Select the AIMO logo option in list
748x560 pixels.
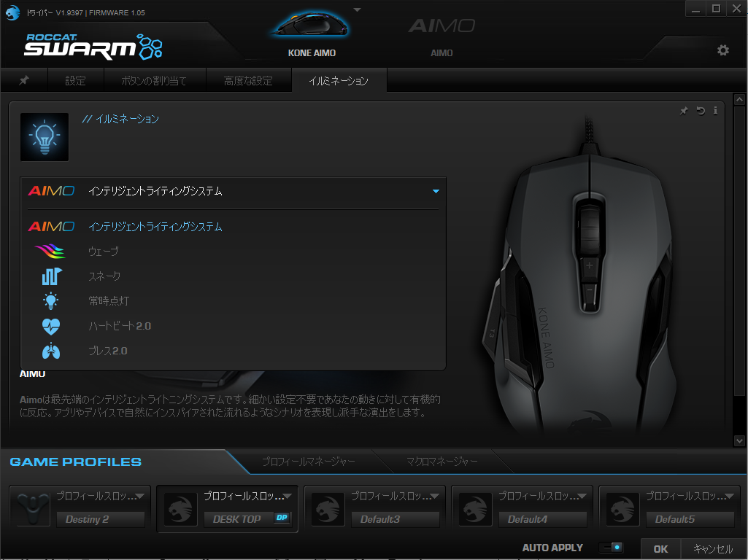click(51, 226)
